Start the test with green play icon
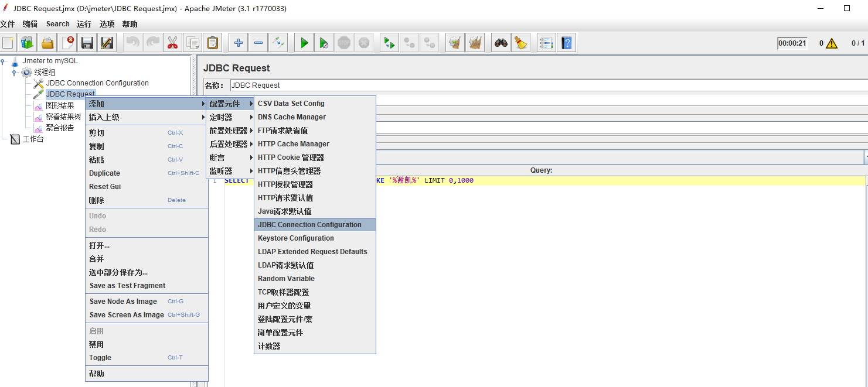This screenshot has height=387, width=868. (304, 43)
